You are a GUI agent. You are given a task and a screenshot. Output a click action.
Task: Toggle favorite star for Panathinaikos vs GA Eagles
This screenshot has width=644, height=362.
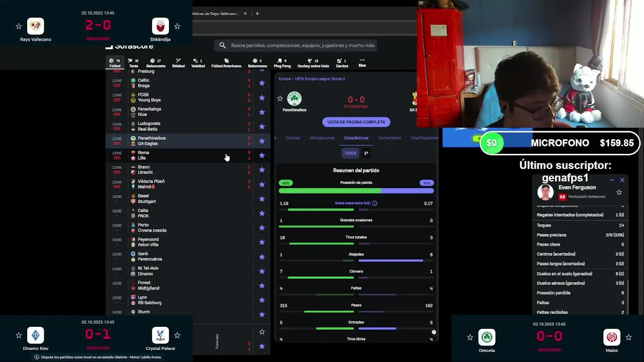click(x=262, y=141)
